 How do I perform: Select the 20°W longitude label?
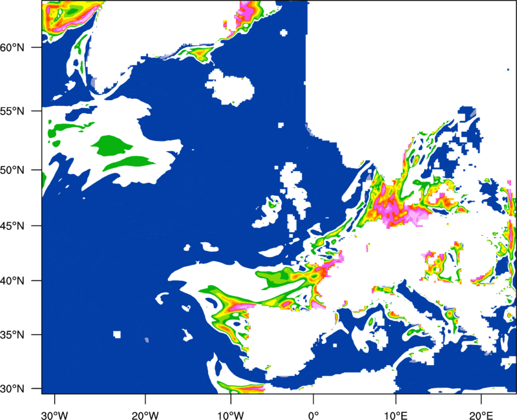point(145,415)
